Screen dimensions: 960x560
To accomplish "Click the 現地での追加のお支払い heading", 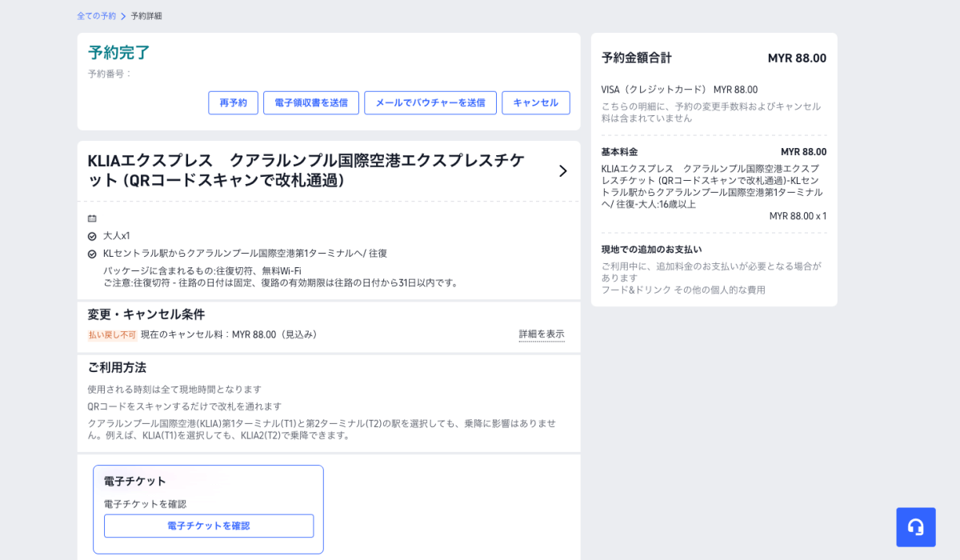I will click(x=651, y=250).
